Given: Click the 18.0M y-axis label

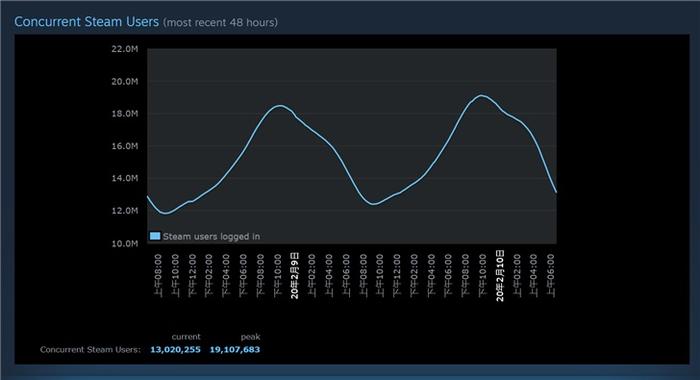Looking at the screenshot, I should pyautogui.click(x=125, y=114).
